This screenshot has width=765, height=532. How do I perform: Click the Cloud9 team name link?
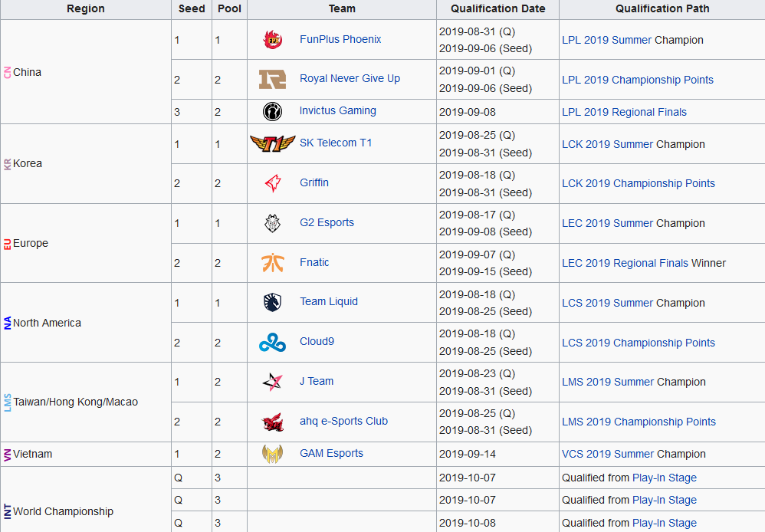click(317, 342)
